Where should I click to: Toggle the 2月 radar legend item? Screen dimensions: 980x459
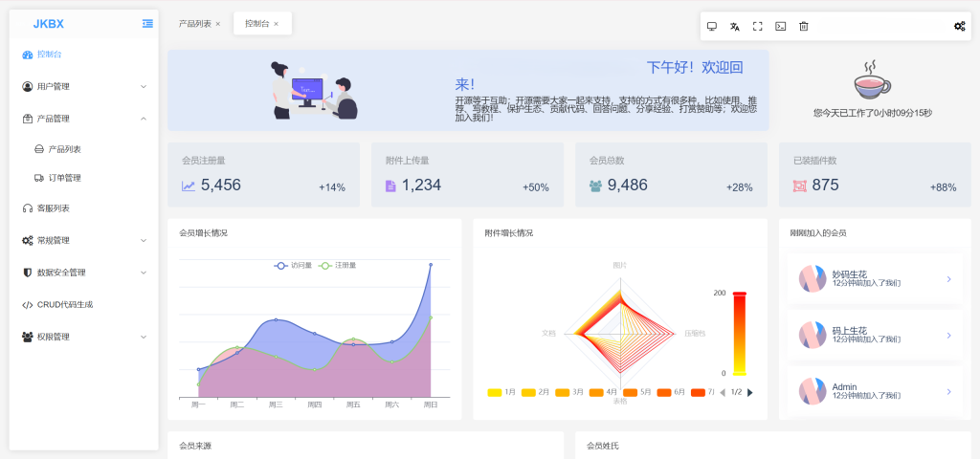pyautogui.click(x=535, y=392)
